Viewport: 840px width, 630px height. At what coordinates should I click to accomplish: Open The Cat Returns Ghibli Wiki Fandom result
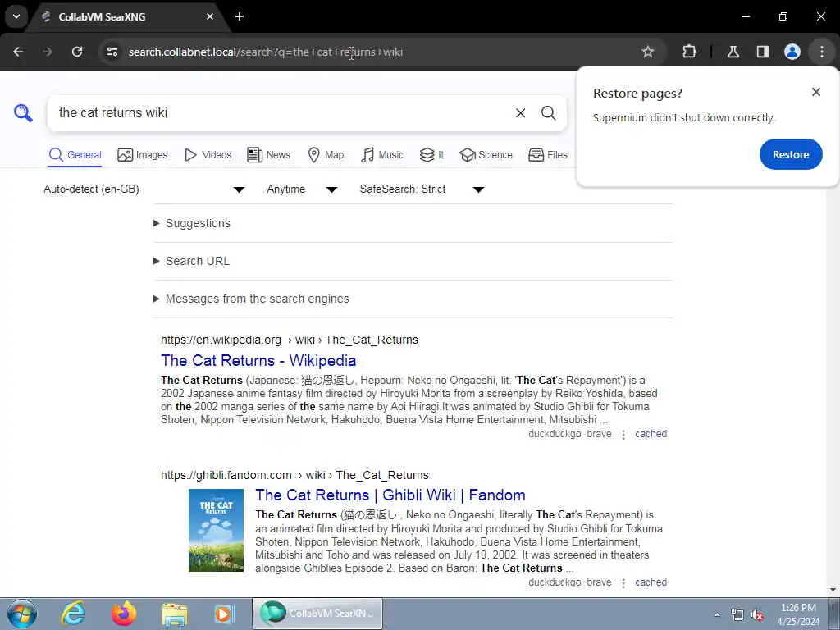click(390, 495)
